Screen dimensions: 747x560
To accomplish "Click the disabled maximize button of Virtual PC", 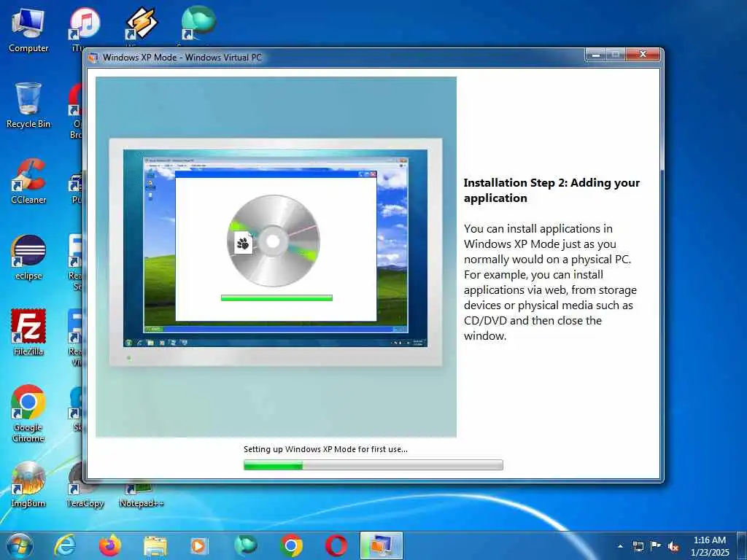I will pos(616,55).
